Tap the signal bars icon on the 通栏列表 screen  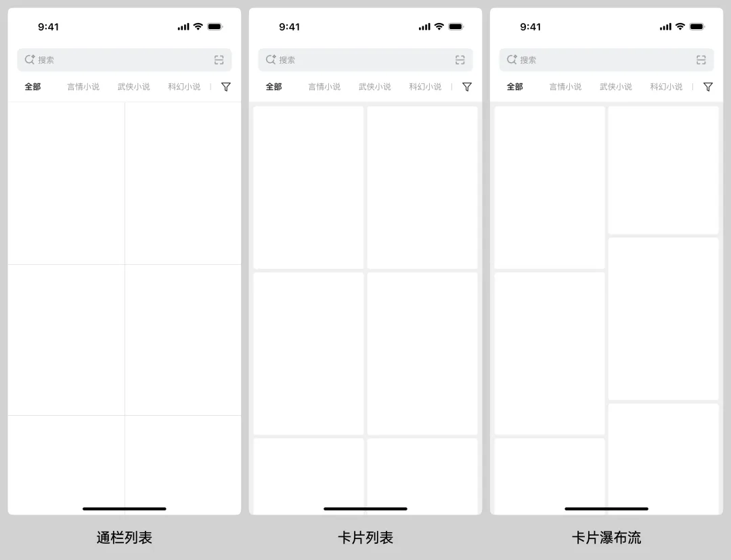(x=183, y=27)
